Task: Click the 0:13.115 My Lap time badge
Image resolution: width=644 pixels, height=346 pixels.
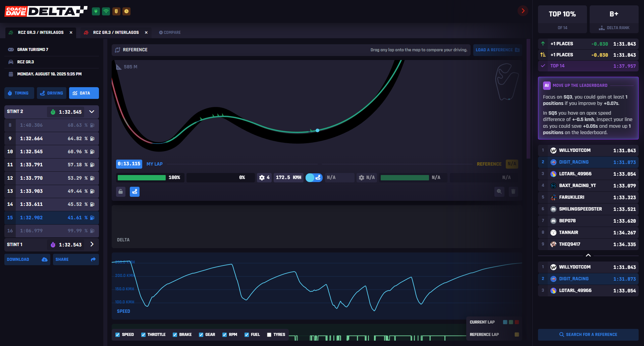Action: pyautogui.click(x=129, y=164)
